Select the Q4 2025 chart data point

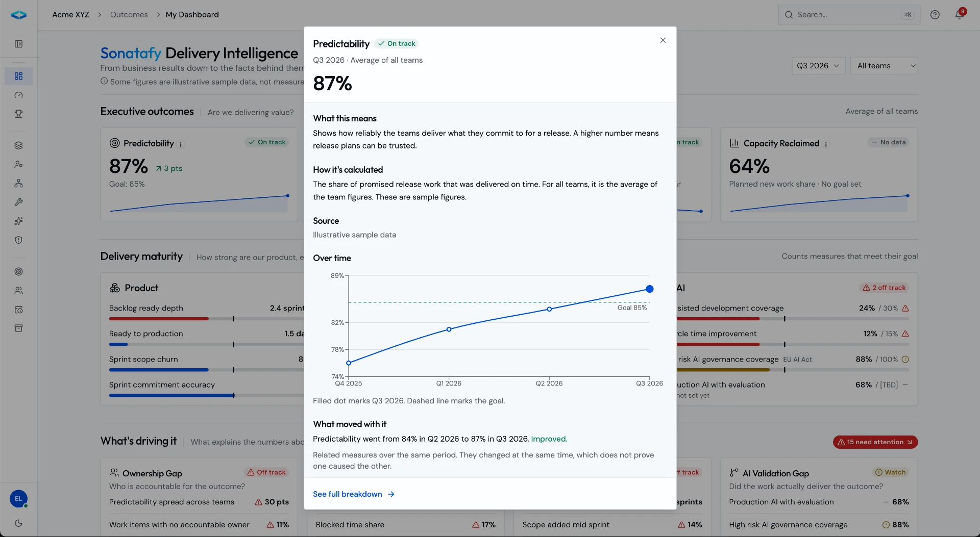[x=349, y=363]
